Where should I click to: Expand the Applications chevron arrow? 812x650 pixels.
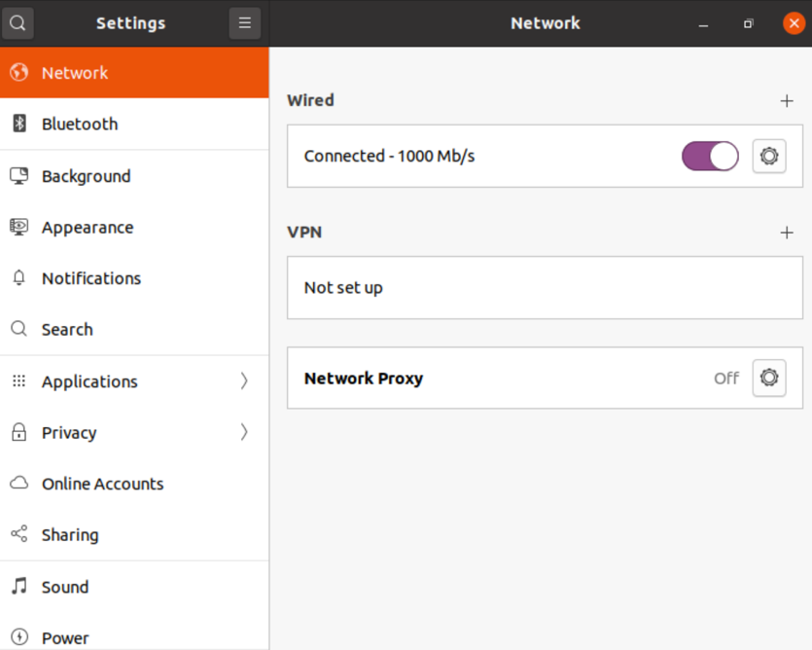pyautogui.click(x=244, y=381)
